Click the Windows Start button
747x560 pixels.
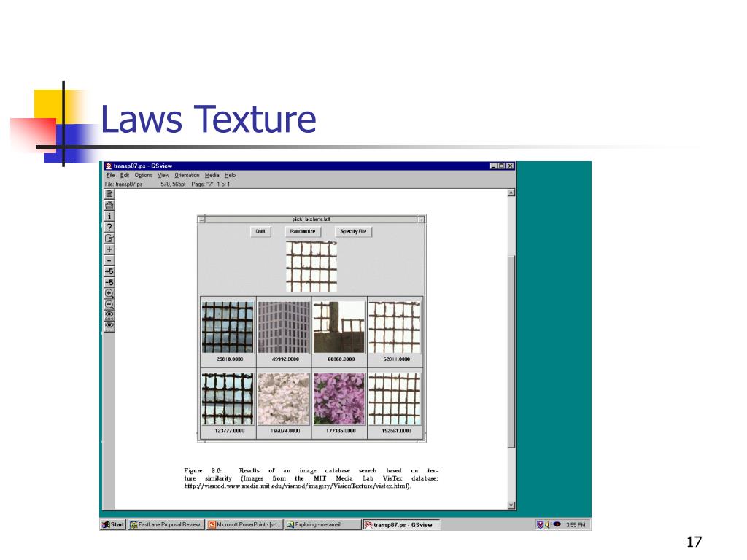coord(113,524)
